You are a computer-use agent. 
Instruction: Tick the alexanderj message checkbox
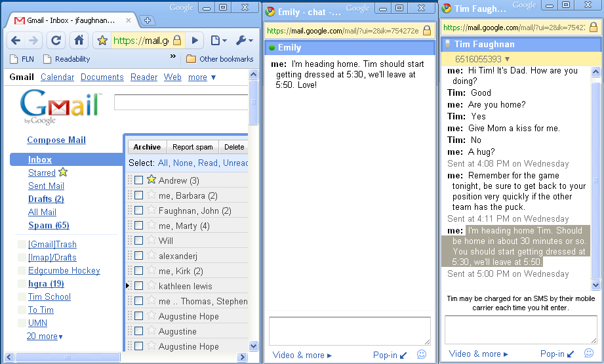point(138,255)
